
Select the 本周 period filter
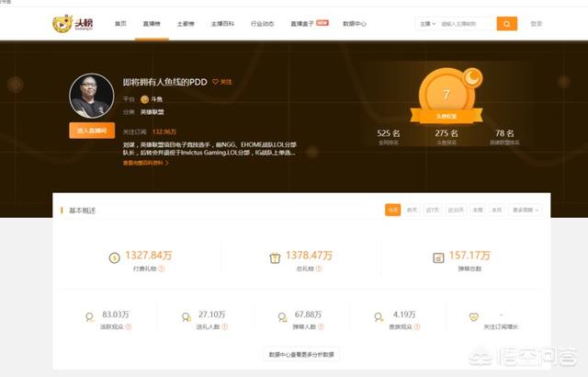pos(478,210)
